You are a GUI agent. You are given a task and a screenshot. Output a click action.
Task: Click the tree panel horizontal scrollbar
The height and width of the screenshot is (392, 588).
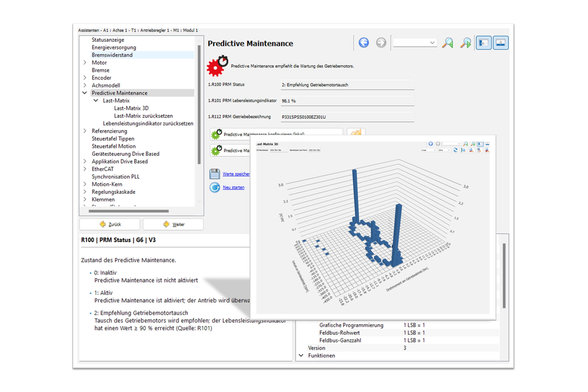[x=128, y=211]
